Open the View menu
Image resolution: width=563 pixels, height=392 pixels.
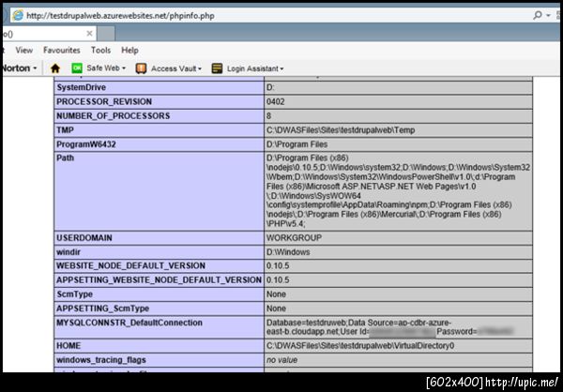tap(24, 51)
